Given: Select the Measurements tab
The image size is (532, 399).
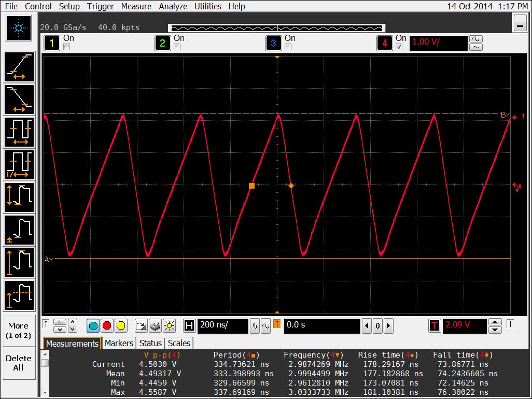Looking at the screenshot, I should tap(72, 344).
